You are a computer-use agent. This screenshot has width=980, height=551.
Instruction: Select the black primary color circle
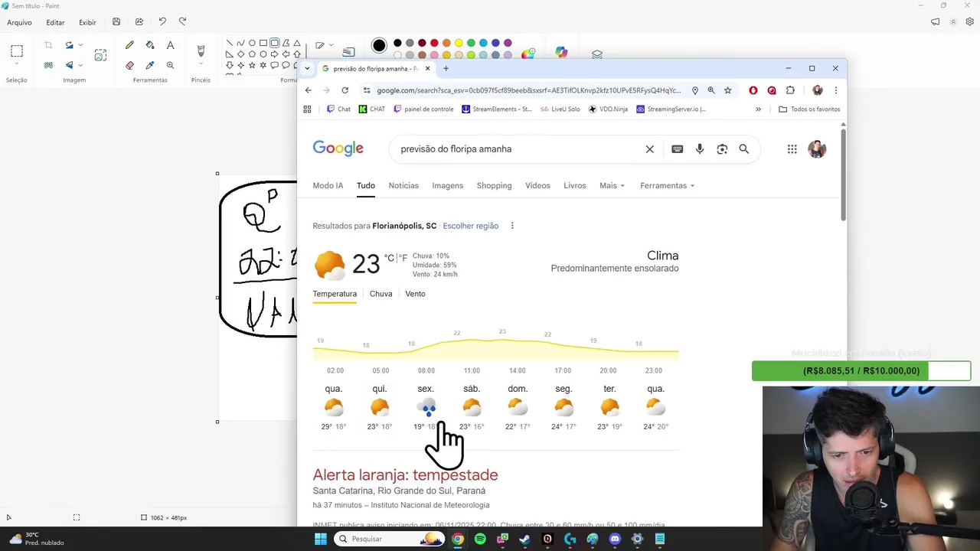coord(379,46)
